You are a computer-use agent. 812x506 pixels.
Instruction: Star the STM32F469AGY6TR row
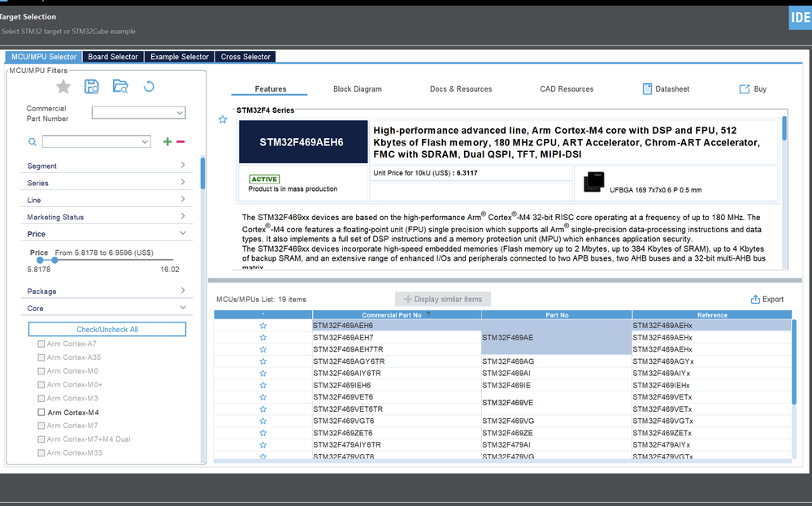click(x=263, y=361)
